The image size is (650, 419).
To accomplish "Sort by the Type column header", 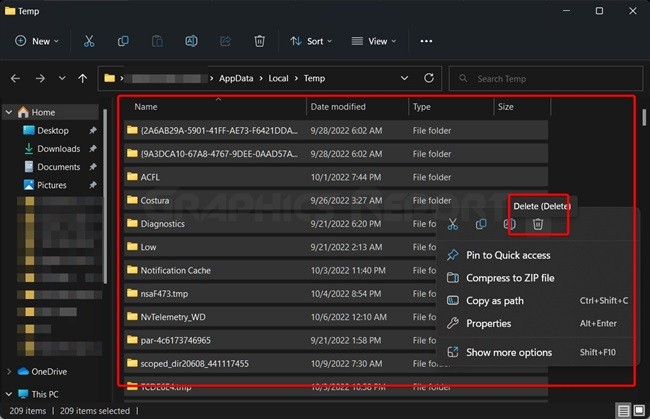I will pos(451,107).
